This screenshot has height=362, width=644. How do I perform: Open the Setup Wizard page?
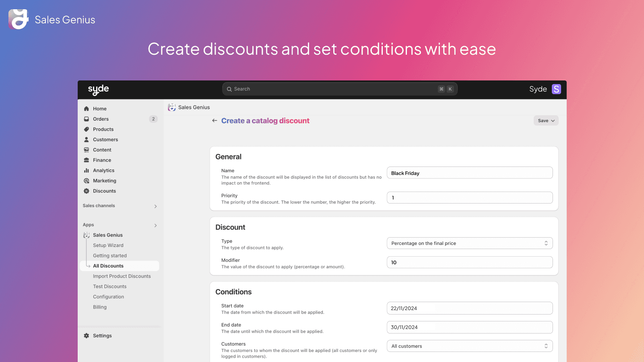click(x=108, y=245)
